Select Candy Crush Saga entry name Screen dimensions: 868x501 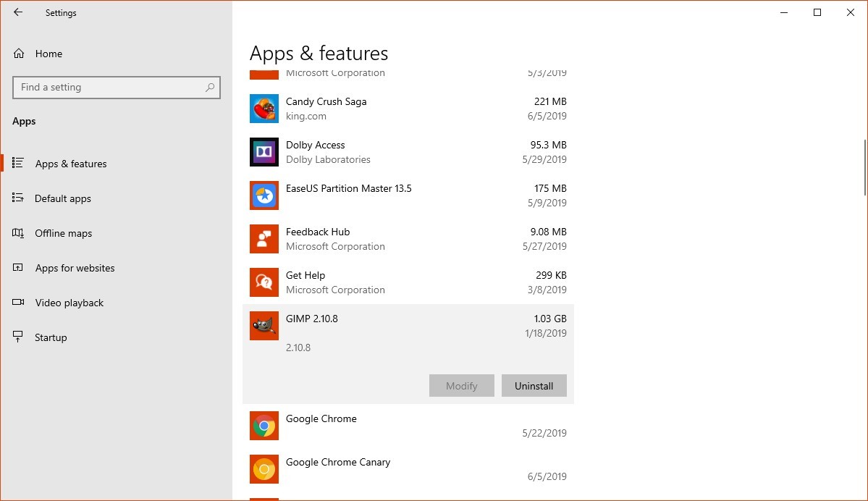[326, 102]
